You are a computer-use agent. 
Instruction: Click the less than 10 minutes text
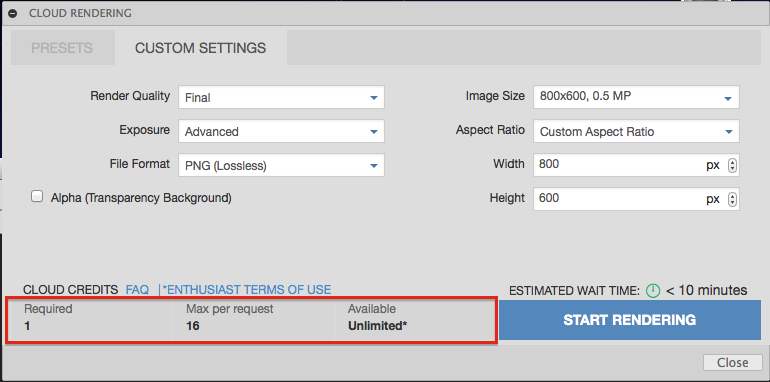point(707,291)
